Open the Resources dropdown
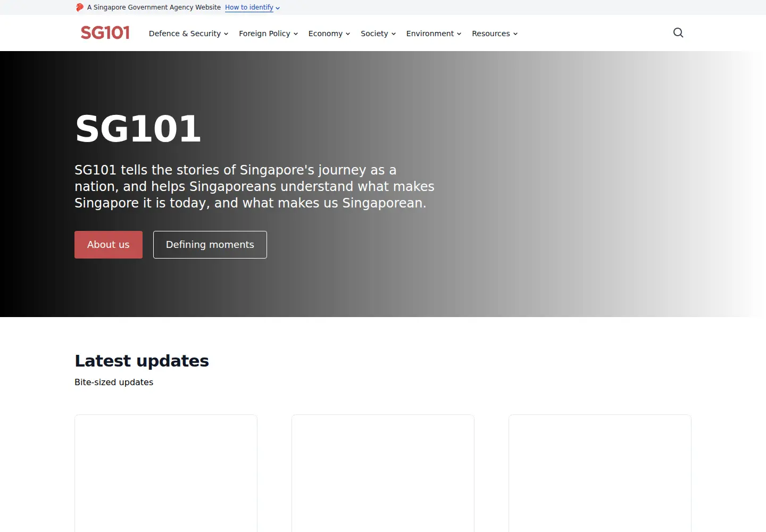766x532 pixels. tap(495, 34)
